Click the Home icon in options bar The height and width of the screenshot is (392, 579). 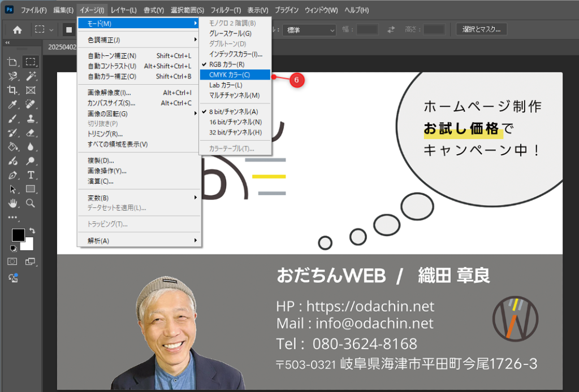[x=18, y=30]
